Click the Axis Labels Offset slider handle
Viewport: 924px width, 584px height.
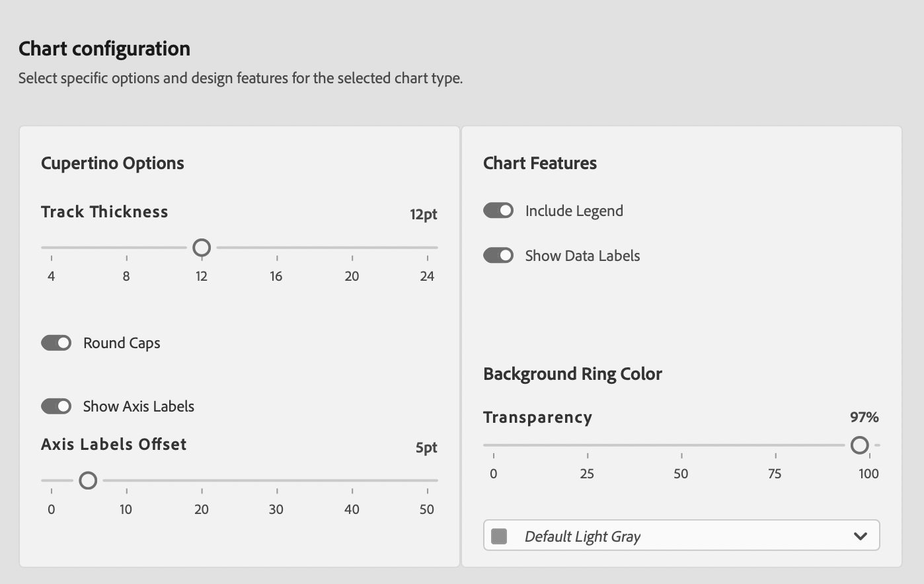pos(88,480)
